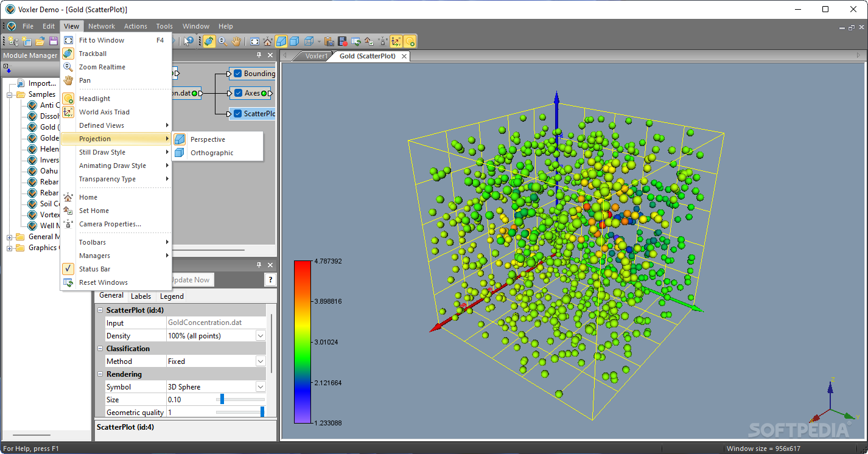The image size is (868, 454).
Task: Toggle Status Bar in View menu
Action: [x=116, y=269]
